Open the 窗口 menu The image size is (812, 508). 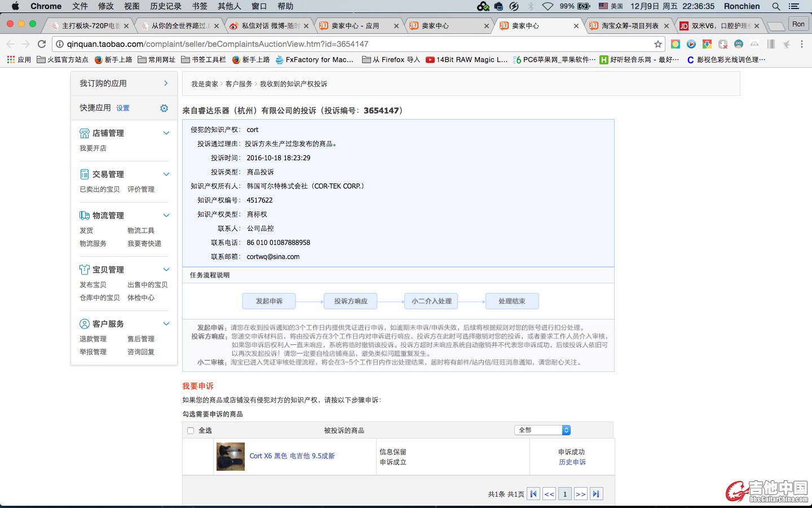[x=259, y=6]
